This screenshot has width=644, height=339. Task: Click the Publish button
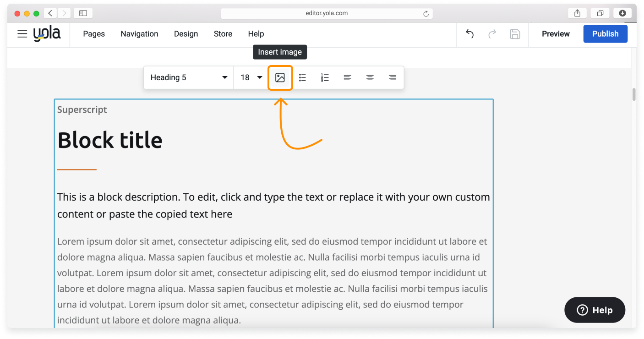click(x=605, y=34)
